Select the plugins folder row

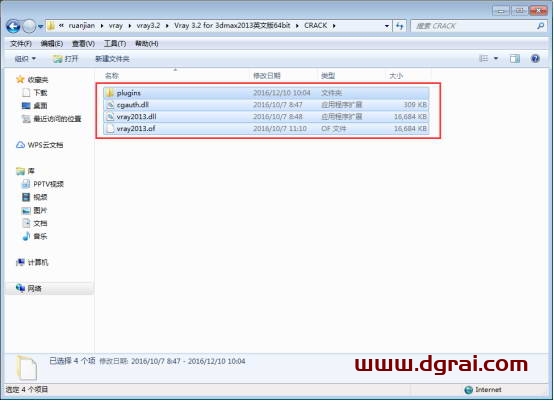point(266,93)
